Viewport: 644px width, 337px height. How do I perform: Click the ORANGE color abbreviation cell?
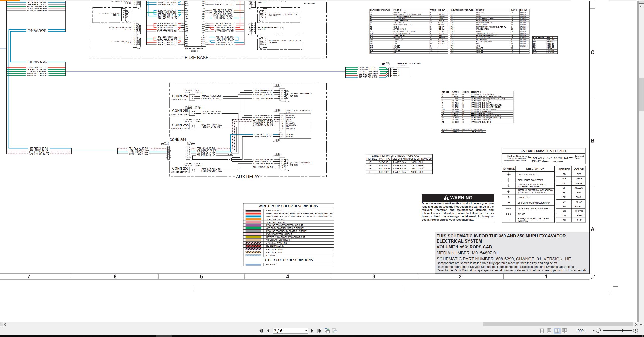pos(579,183)
